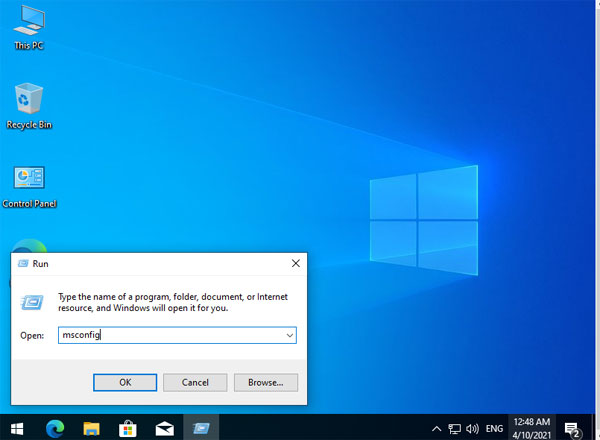Click inside the Open text field
The width and height of the screenshot is (600, 440).
tap(170, 336)
